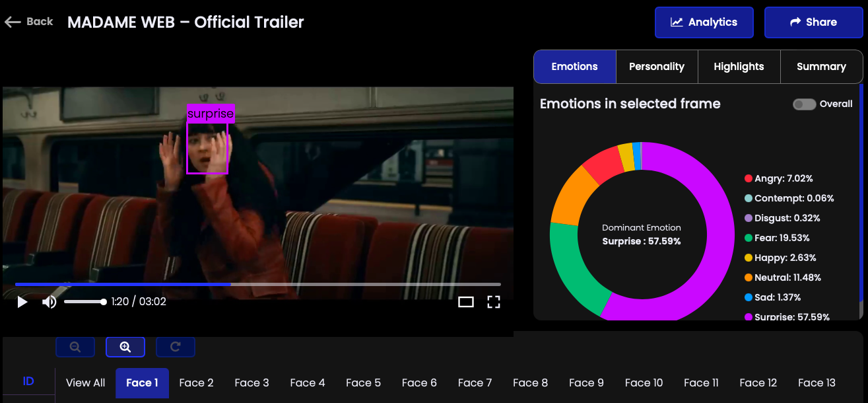Select the Face 8 tab

[x=531, y=383]
